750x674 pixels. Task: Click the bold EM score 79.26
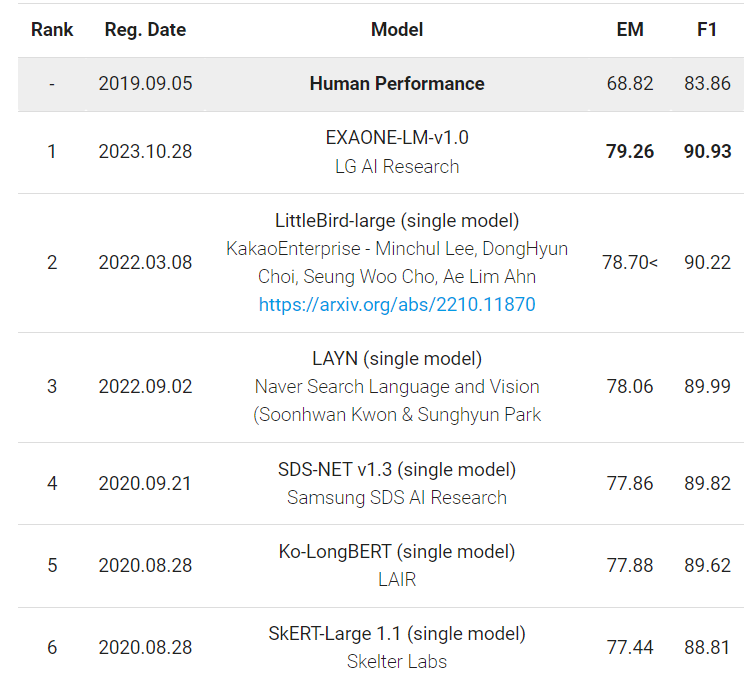[x=630, y=152]
